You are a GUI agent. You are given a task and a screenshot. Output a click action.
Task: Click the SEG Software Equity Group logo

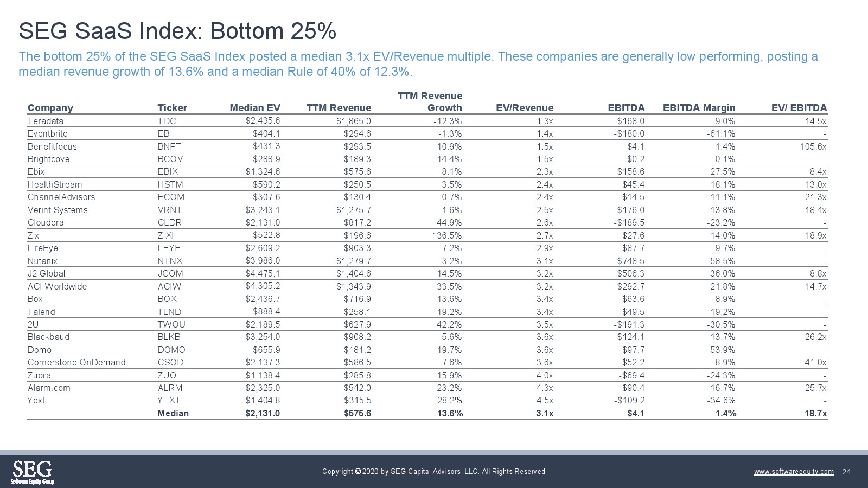tap(33, 472)
